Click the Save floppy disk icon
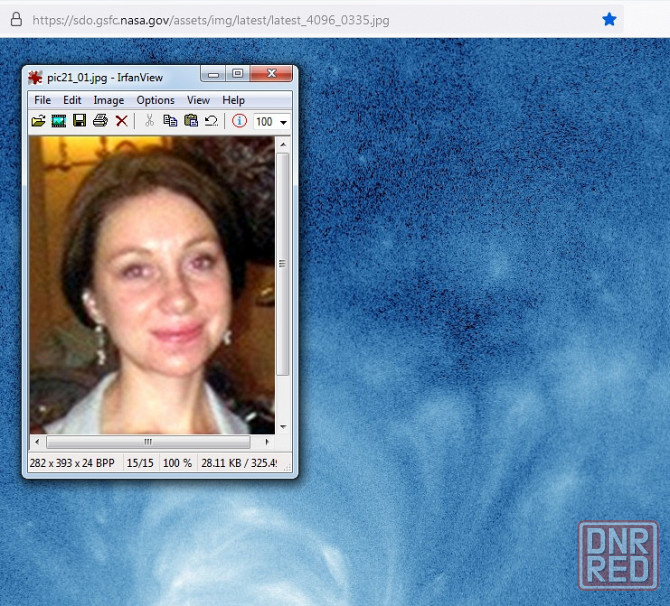 [x=79, y=121]
